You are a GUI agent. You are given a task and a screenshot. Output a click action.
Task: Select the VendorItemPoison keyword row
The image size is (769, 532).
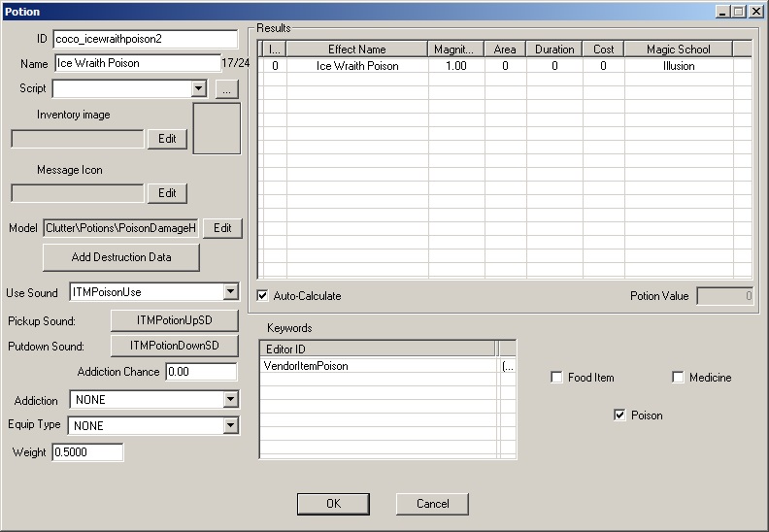click(379, 366)
